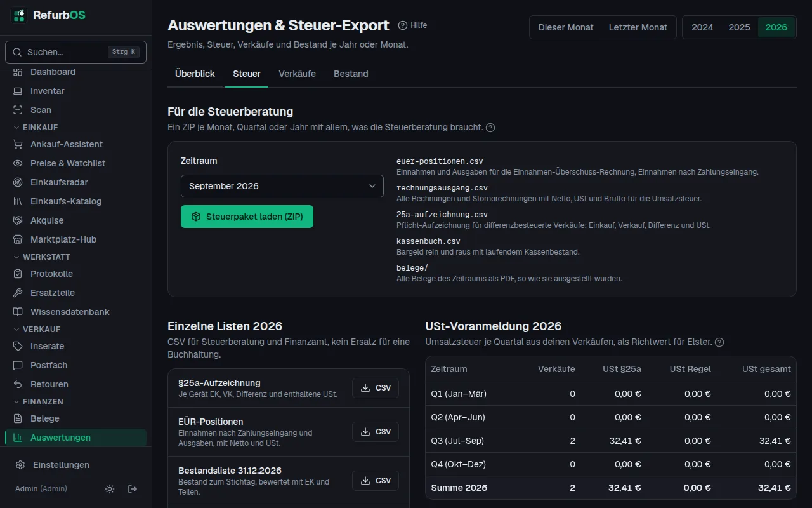Click the Dieser Monat button
This screenshot has height=508, width=812.
(566, 27)
